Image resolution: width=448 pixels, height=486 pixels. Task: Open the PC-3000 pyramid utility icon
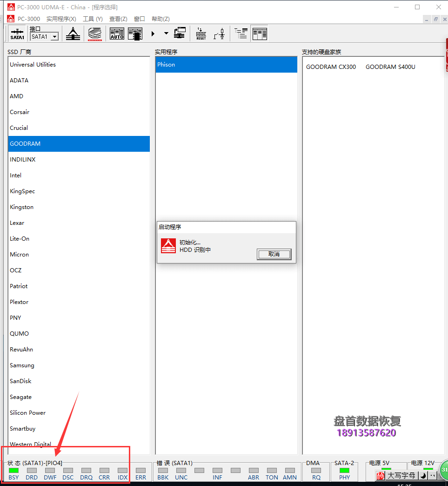click(x=73, y=34)
